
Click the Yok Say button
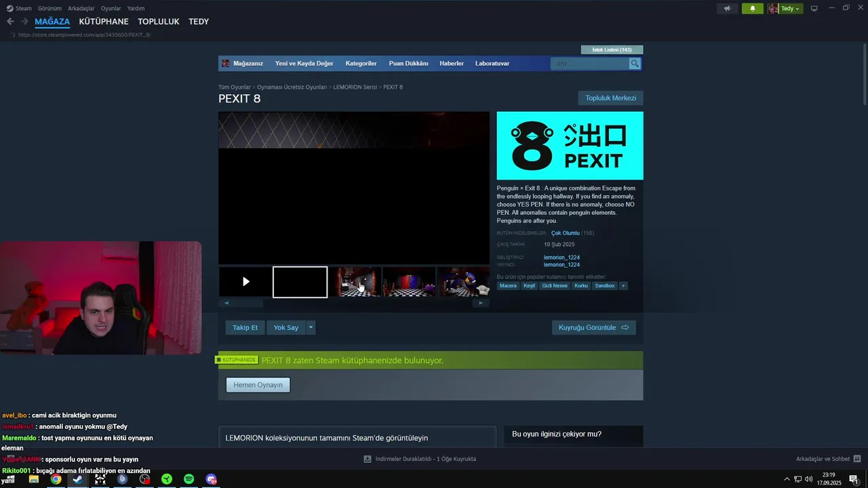point(286,327)
